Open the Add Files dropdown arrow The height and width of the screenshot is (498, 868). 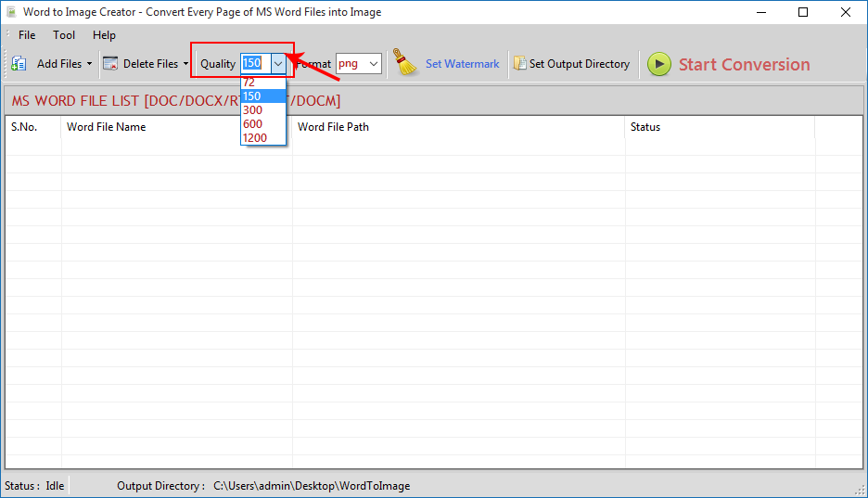pyautogui.click(x=89, y=64)
